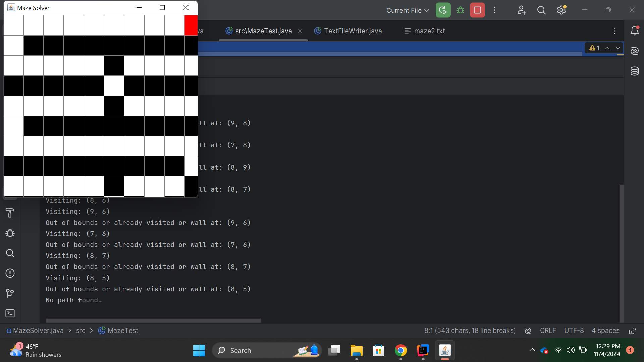Open notifications via the bell icon

635,31
